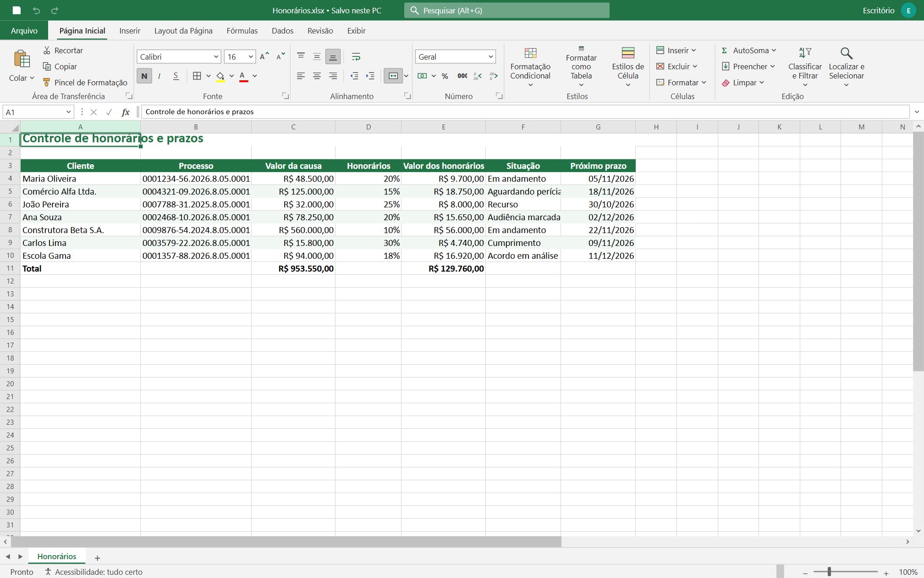Click the Recortar scissors icon
924x578 pixels.
pos(47,50)
